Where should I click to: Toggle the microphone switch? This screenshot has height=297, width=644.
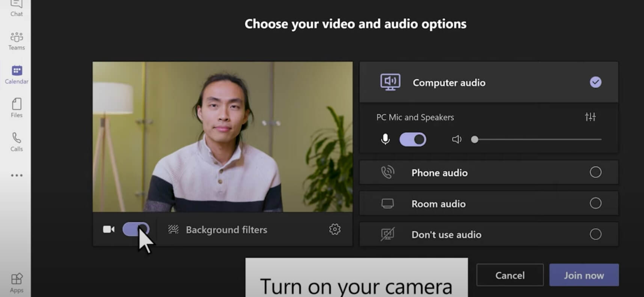[x=413, y=139]
